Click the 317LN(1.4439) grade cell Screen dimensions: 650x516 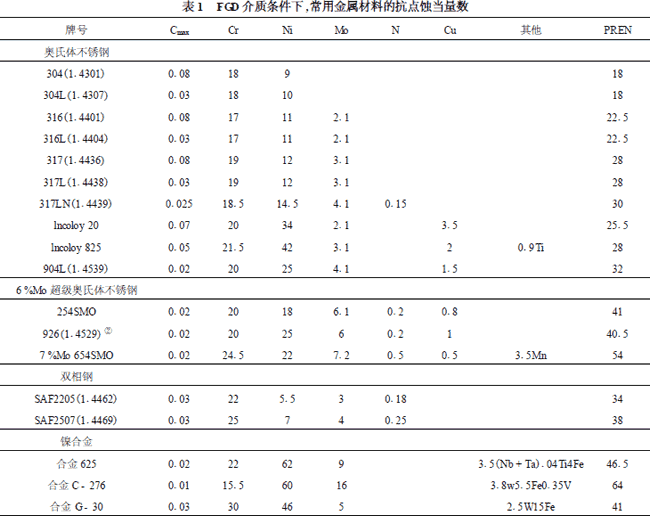coord(75,204)
